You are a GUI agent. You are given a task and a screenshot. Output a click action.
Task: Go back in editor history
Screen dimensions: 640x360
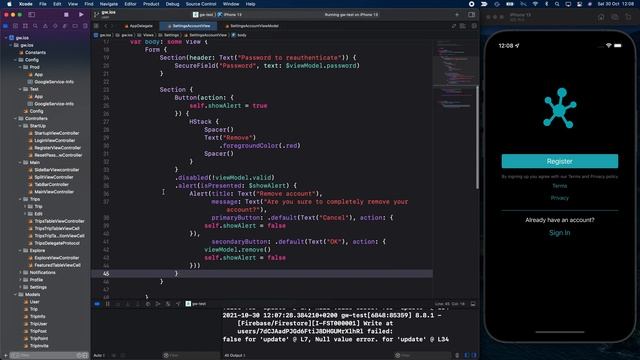105,26
